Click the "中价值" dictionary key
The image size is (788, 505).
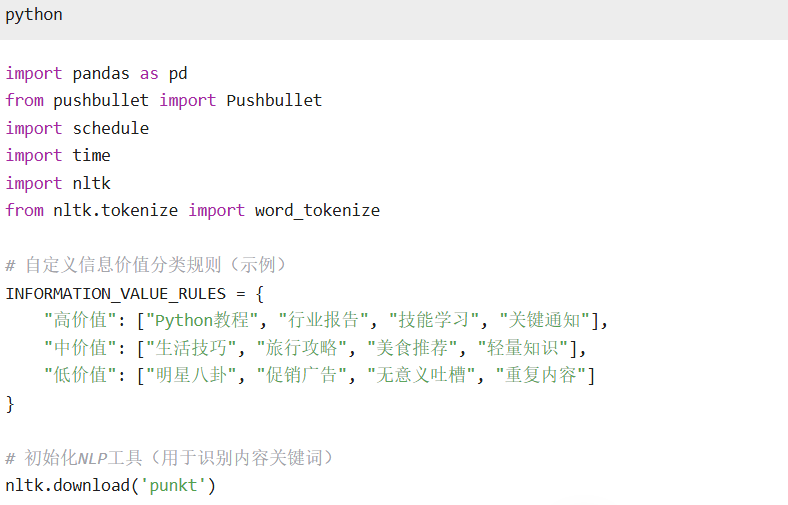click(x=80, y=348)
